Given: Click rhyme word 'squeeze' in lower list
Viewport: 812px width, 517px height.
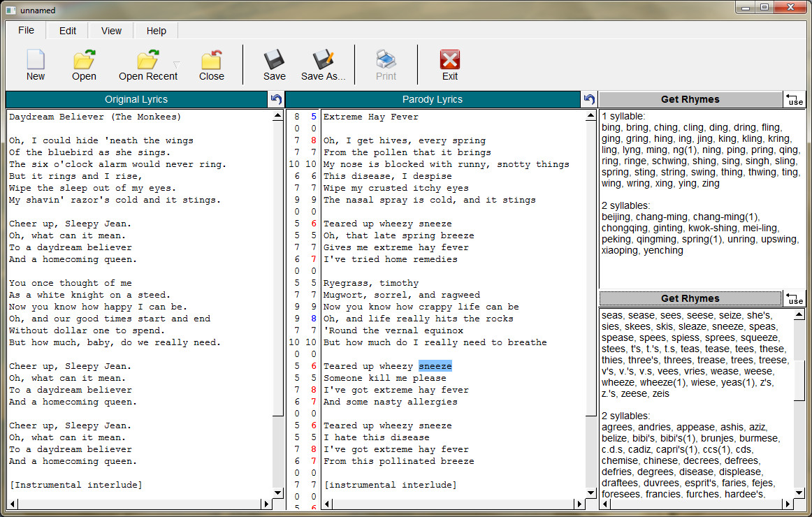Looking at the screenshot, I should tap(760, 338).
